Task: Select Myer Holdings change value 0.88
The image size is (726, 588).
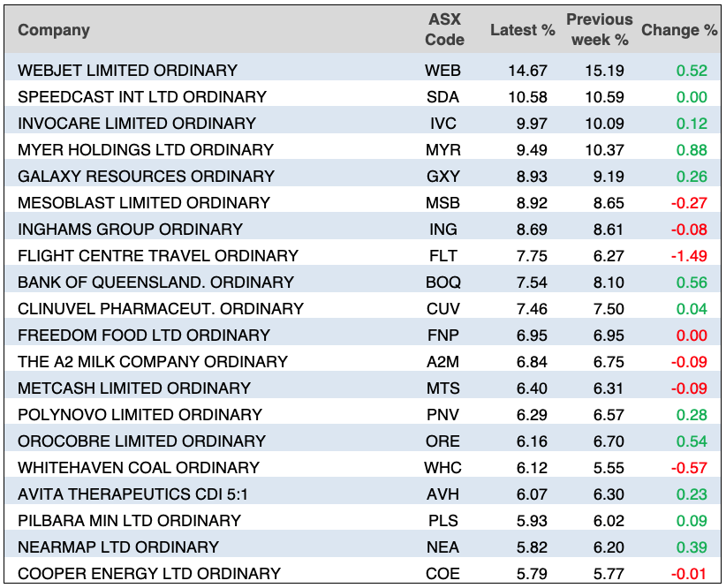Action: click(692, 150)
